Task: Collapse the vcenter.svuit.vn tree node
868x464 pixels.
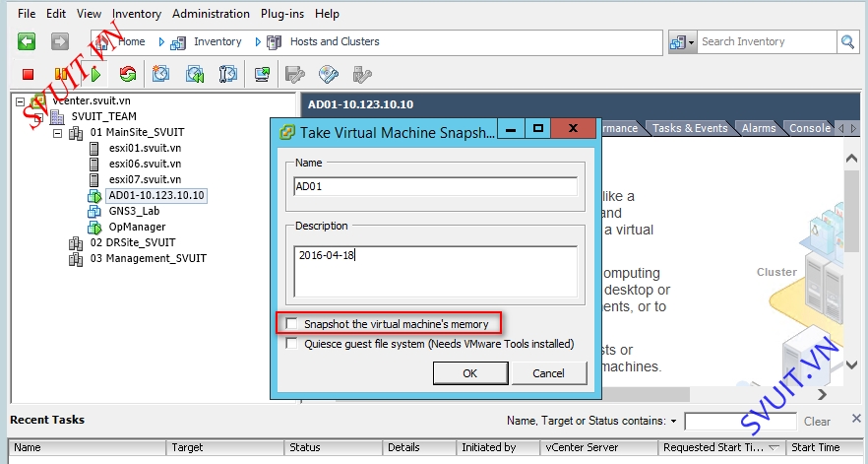Action: click(x=20, y=101)
